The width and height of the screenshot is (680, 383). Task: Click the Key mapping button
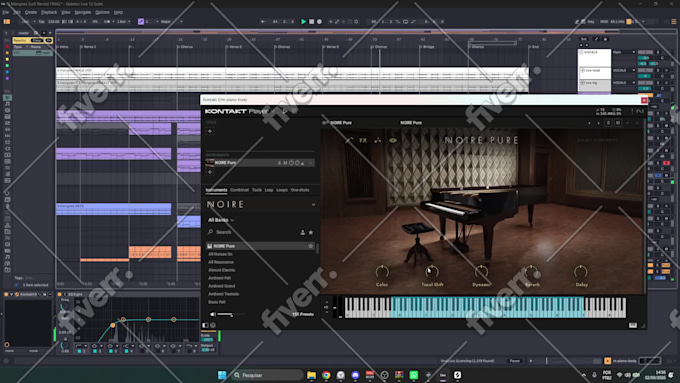click(x=591, y=21)
